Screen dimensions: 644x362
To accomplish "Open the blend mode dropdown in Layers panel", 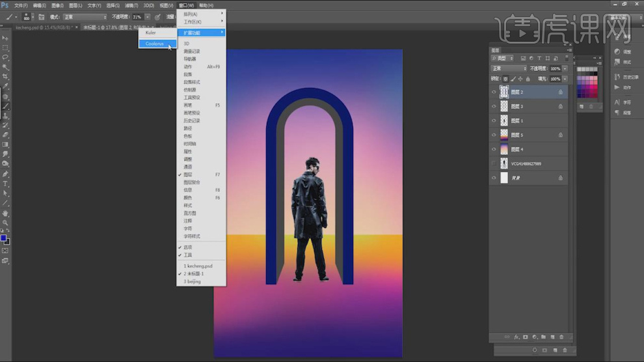I will coord(509,68).
